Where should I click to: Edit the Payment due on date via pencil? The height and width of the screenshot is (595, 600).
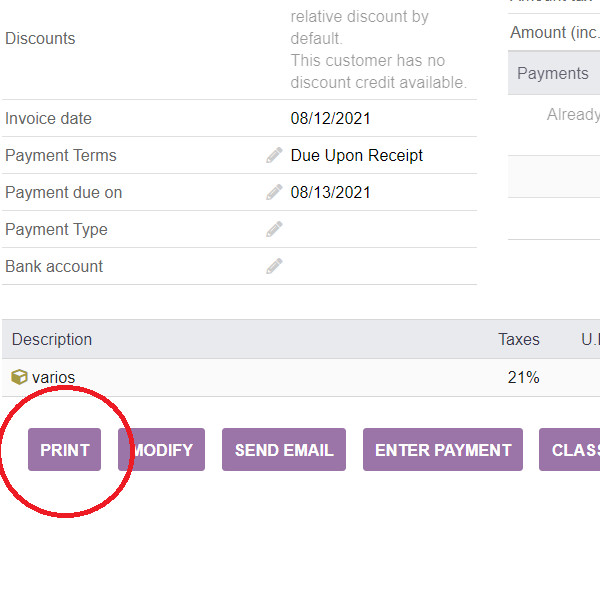click(x=274, y=192)
